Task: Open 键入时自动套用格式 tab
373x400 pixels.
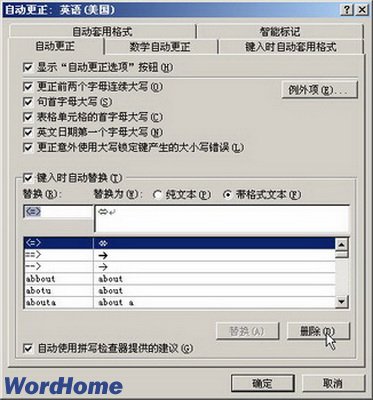Action: [x=291, y=47]
